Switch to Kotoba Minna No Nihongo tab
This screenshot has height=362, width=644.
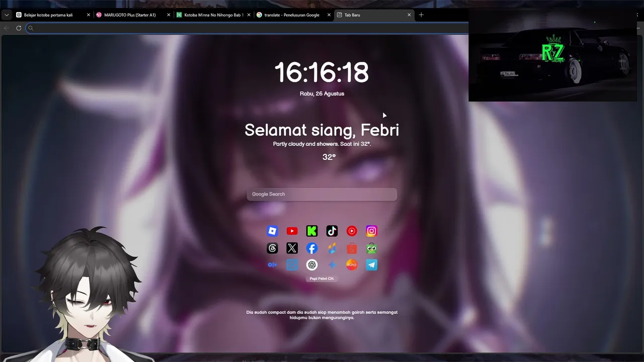214,15
